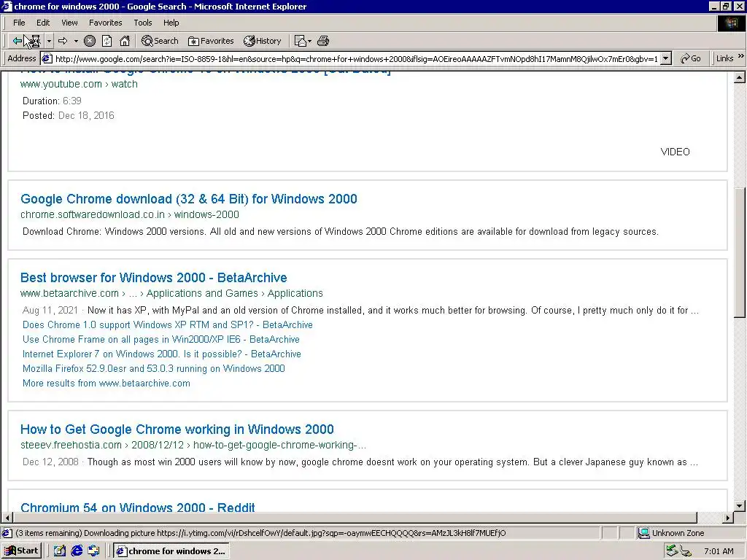Click the Windows logo throbber icon
This screenshot has height=560, width=747.
tap(731, 23)
